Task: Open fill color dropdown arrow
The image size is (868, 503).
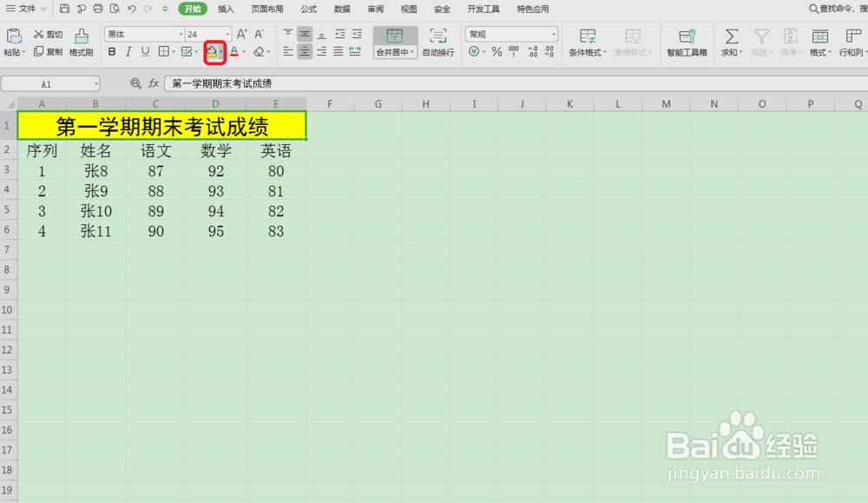Action: 220,52
